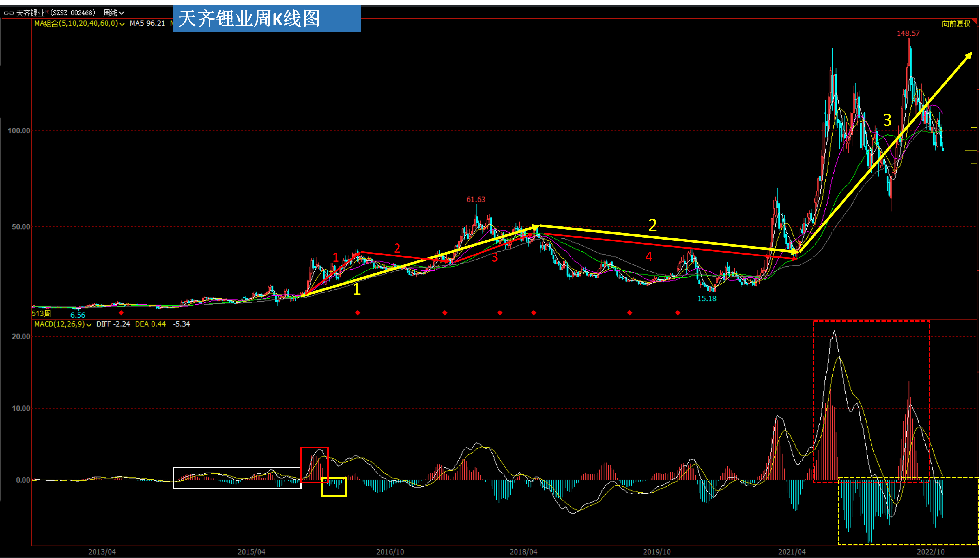Open the 周线 period dropdown
The image size is (980, 558).
click(114, 13)
